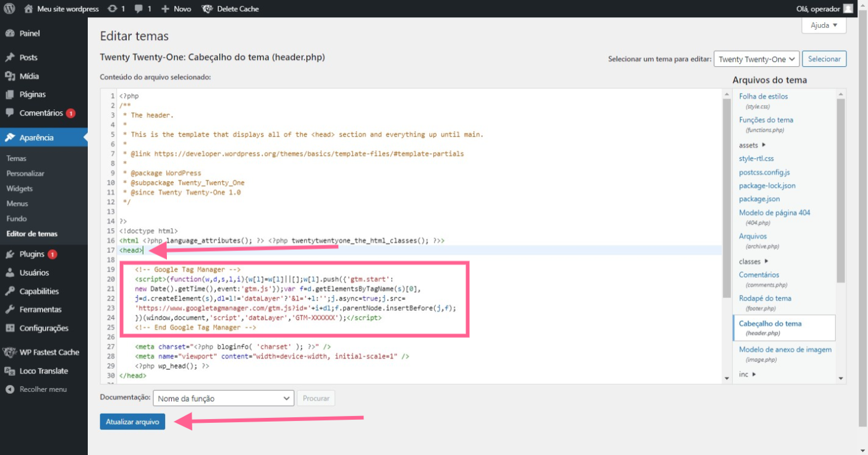The image size is (868, 455).
Task: Click the WP Fastest Cache icon
Action: 9,352
